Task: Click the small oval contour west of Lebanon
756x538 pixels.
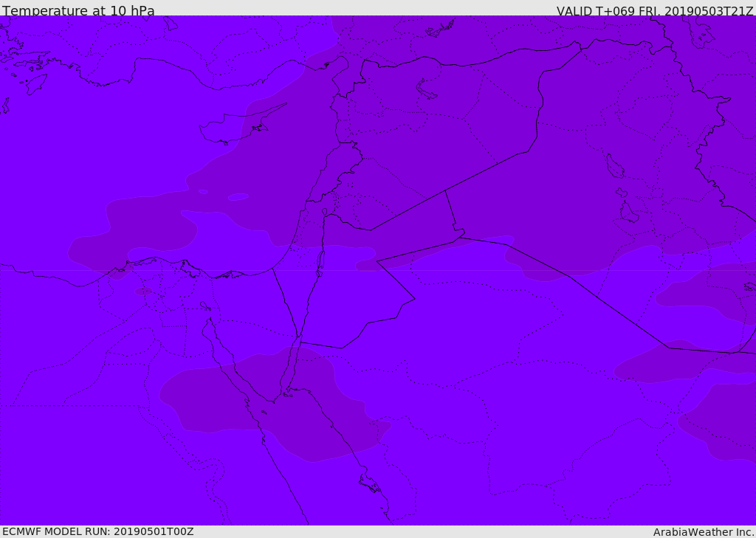Action: [238, 197]
